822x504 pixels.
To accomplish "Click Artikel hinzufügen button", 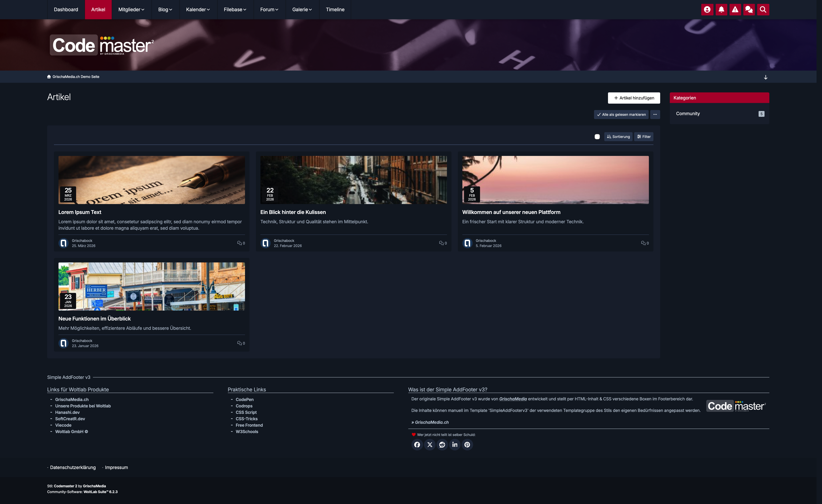I will coord(634,98).
